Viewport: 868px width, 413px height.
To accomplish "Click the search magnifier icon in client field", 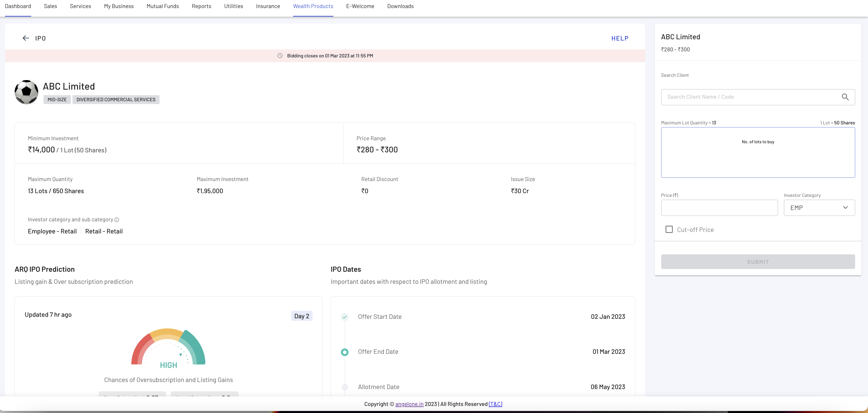I will (x=845, y=97).
